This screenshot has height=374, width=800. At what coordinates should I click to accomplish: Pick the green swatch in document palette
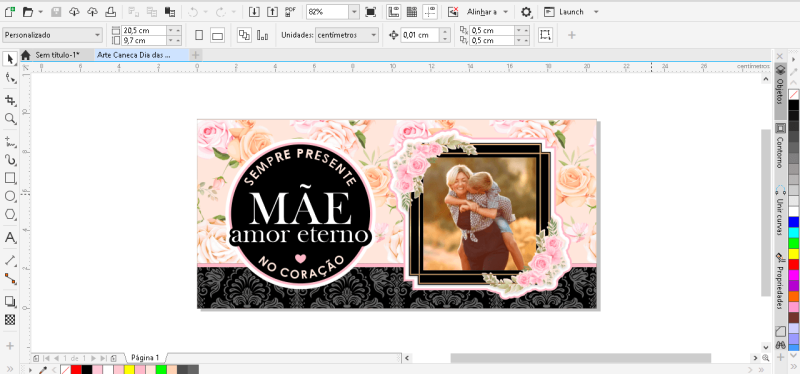[161, 369]
